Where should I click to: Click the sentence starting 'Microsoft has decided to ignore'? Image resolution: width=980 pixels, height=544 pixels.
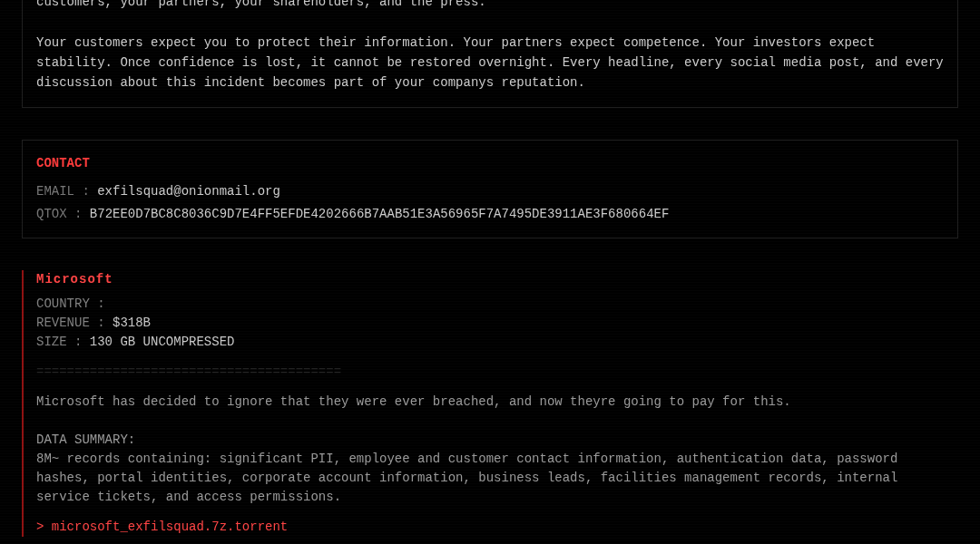[x=413, y=402]
